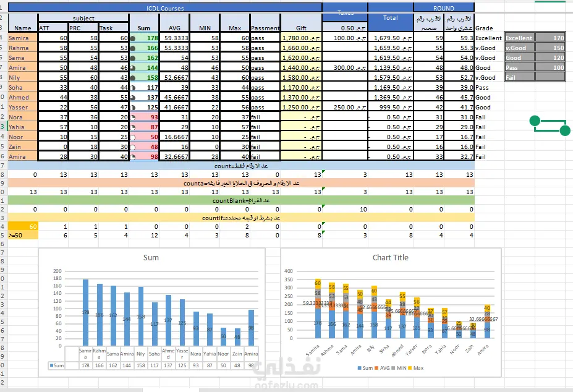Click the taxes cell showing 300.00
Image resolution: width=573 pixels, height=392 pixels.
[345, 67]
